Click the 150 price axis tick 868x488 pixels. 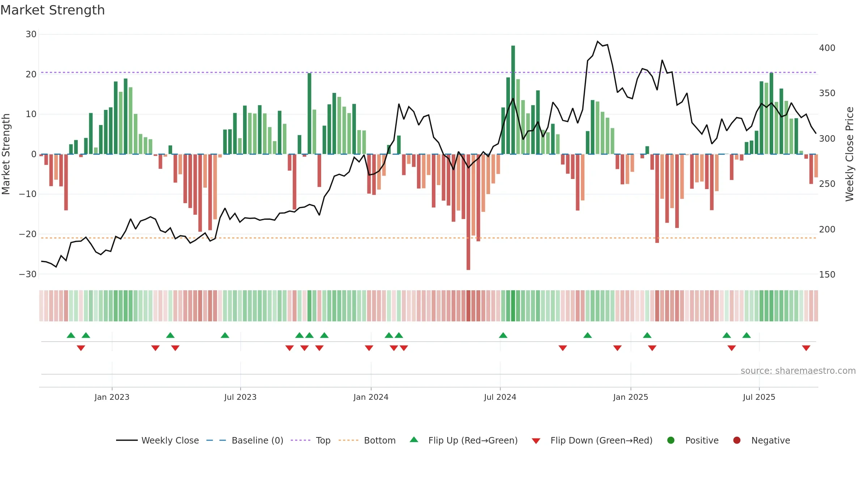click(827, 275)
